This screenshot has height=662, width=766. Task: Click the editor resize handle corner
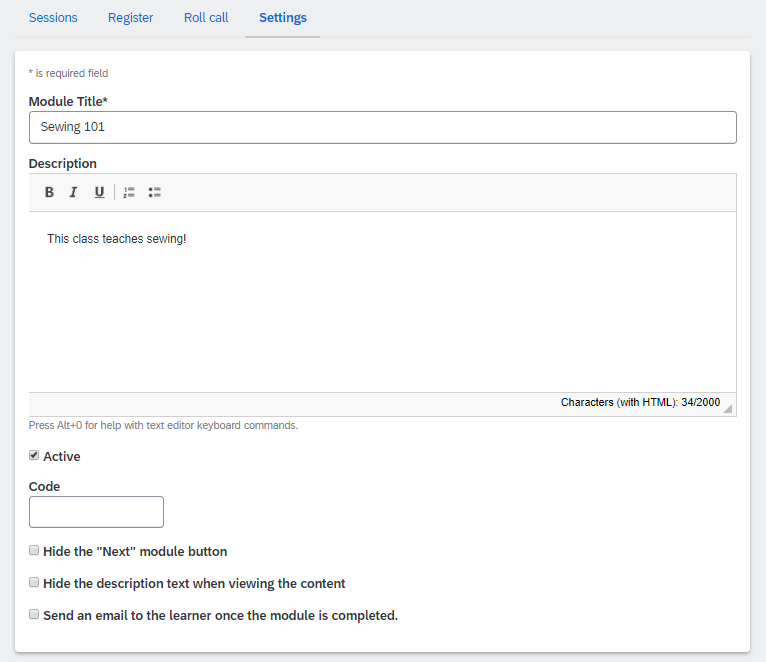[727, 408]
